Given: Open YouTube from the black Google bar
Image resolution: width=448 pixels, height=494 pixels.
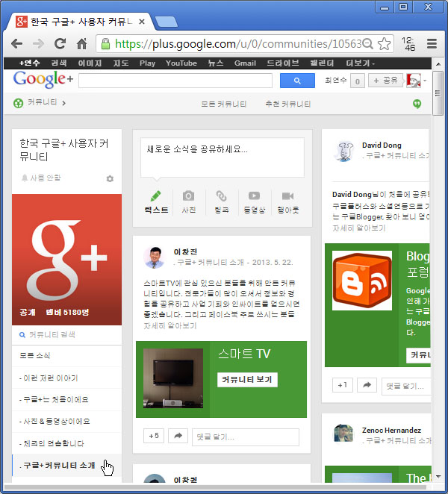Looking at the screenshot, I should pos(181,63).
